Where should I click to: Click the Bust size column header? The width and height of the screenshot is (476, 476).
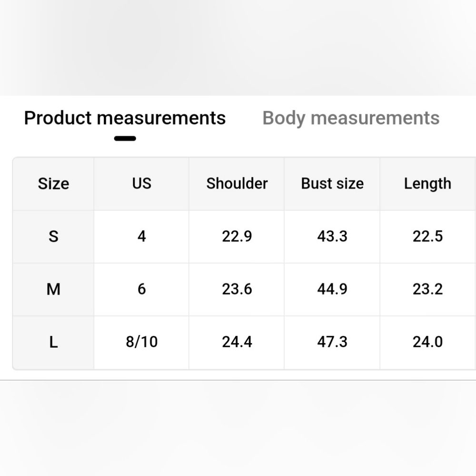332,184
